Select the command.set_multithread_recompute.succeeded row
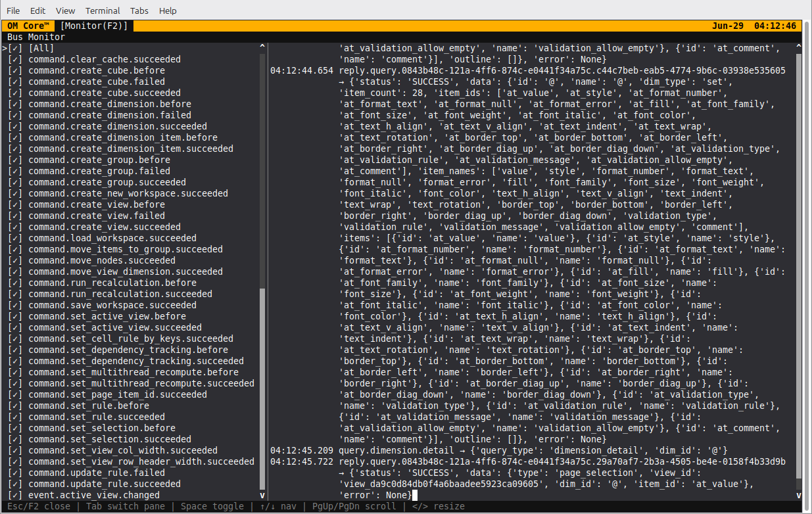 [131, 383]
